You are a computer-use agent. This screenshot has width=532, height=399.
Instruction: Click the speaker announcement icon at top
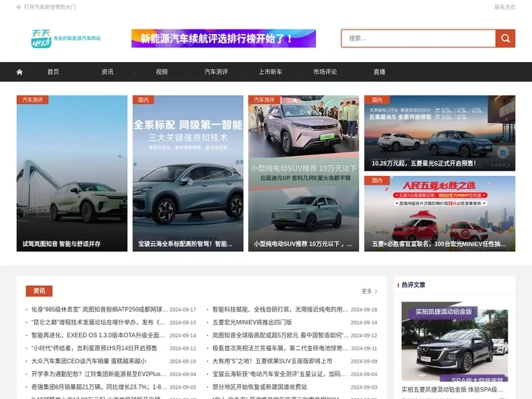click(x=18, y=7)
